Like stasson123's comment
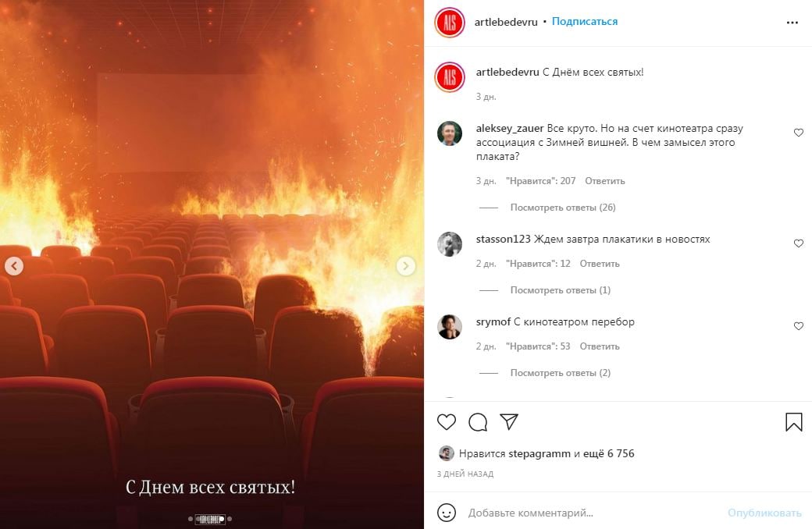Viewport: 812px width, 529px height. coord(799,243)
